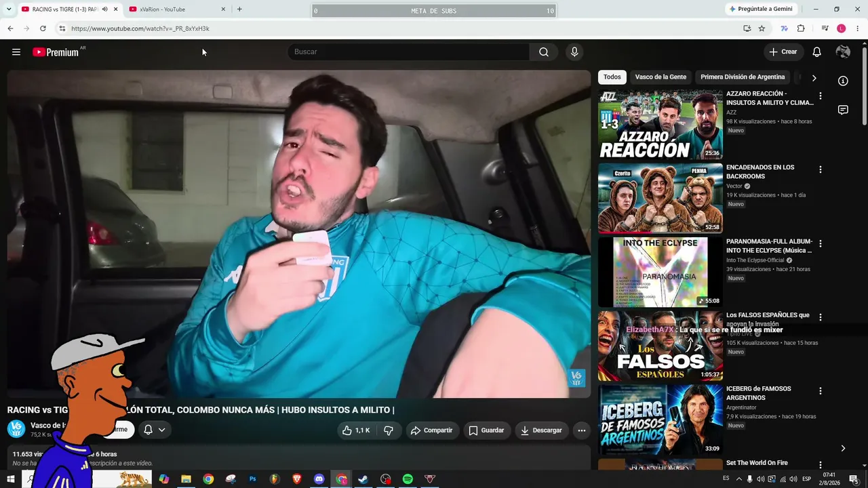Screen dimensions: 868x488
Task: Go back to the previous page
Action: tap(10, 28)
